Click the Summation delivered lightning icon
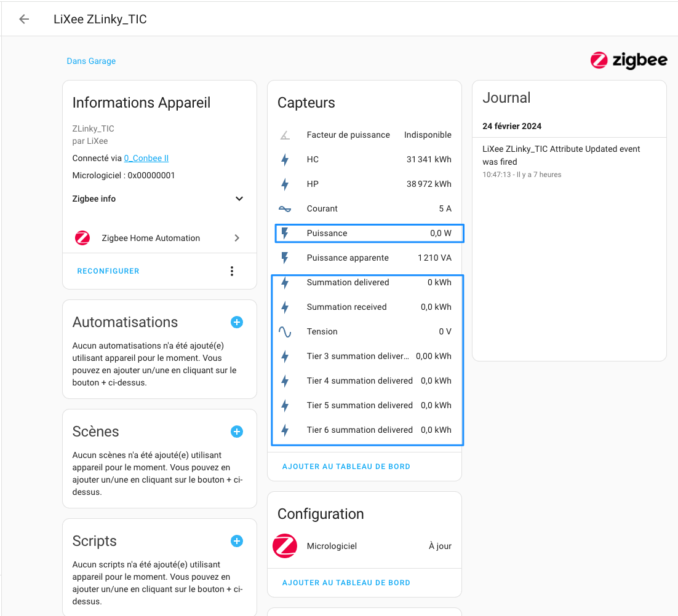The height and width of the screenshot is (616, 678). click(285, 283)
